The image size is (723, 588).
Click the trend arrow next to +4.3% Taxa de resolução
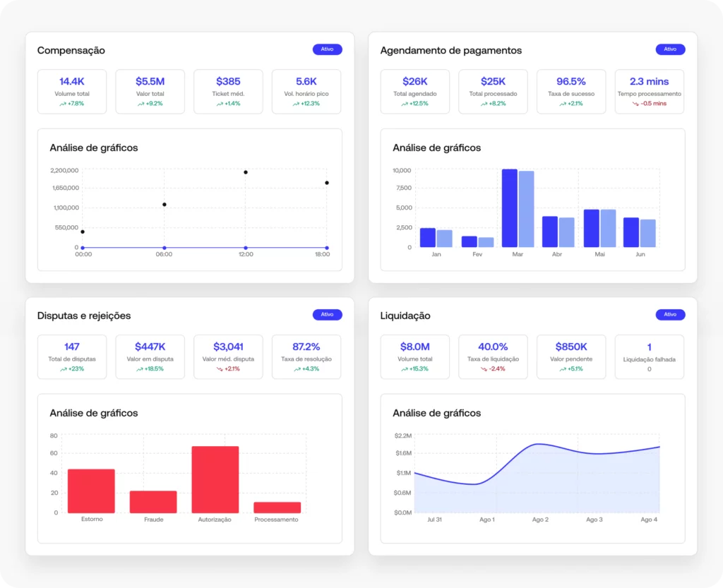[297, 369]
